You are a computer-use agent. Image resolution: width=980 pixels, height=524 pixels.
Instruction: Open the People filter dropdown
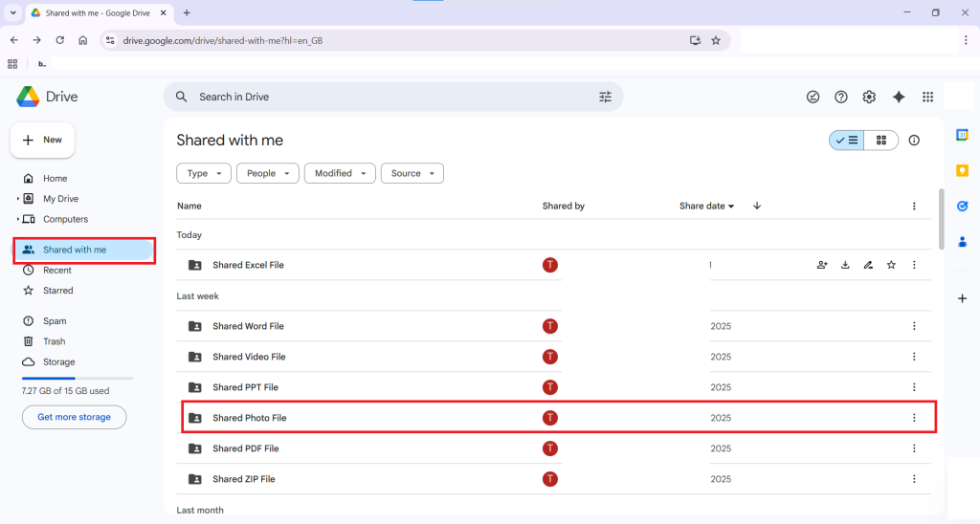267,173
